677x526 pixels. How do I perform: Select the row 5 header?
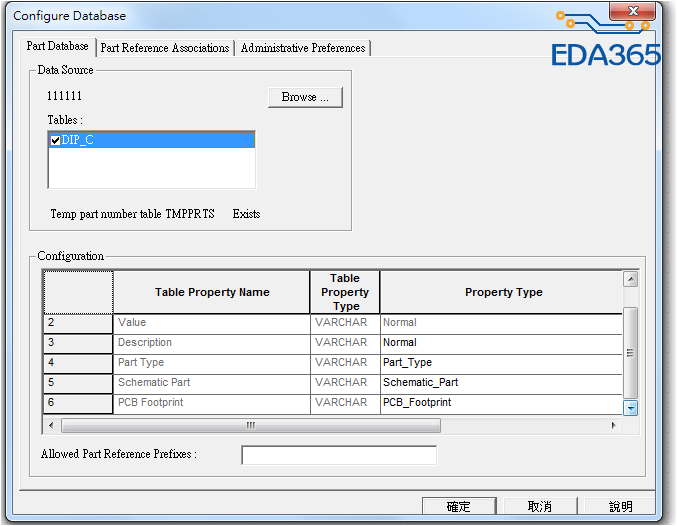78,383
